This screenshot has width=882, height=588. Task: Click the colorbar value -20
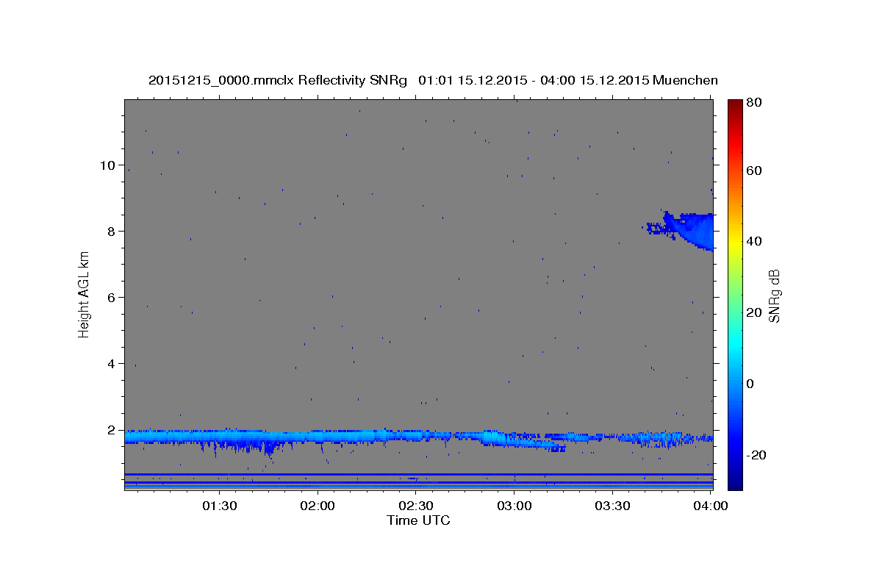756,455
